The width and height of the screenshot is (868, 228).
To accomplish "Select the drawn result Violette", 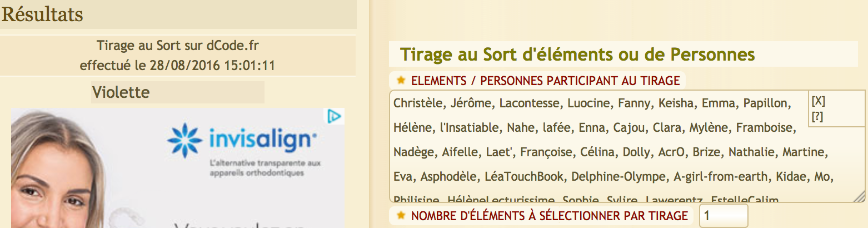I will click(x=121, y=92).
